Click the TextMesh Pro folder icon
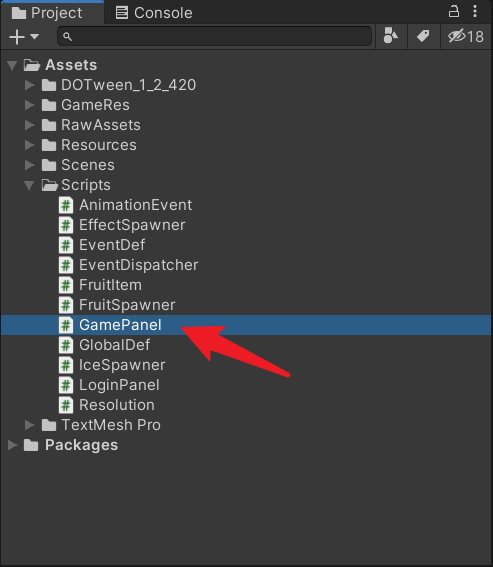The width and height of the screenshot is (493, 567). tap(49, 425)
